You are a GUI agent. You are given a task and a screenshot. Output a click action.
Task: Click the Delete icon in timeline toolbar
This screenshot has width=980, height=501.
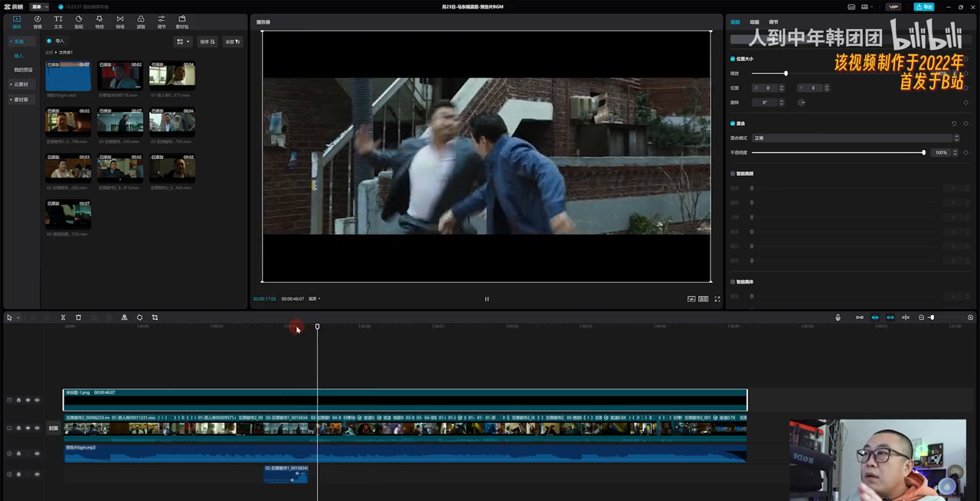coord(78,317)
